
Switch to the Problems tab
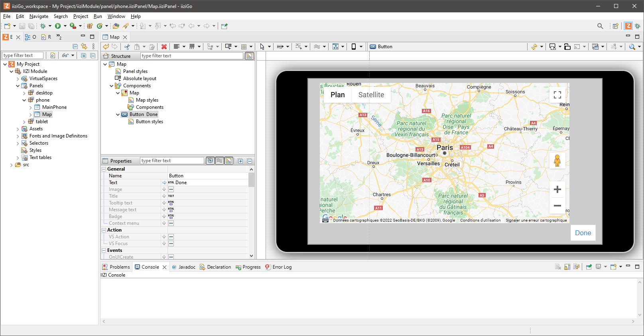[116, 267]
